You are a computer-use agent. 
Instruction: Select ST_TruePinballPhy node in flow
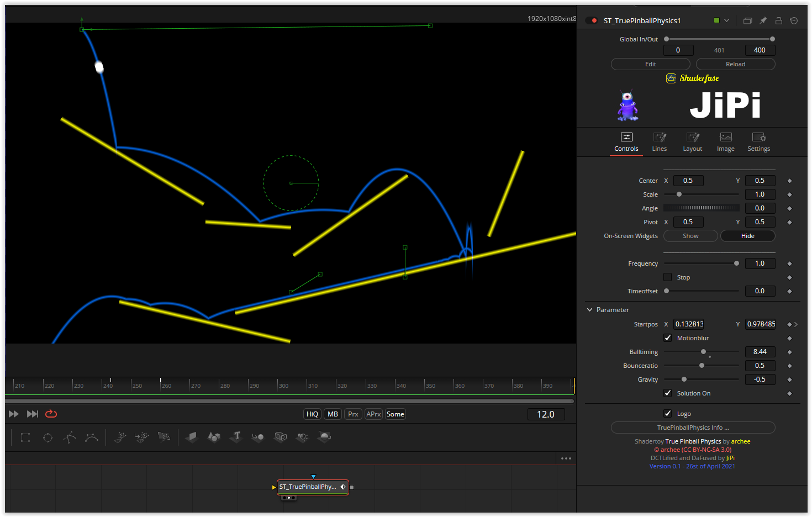[x=313, y=487]
